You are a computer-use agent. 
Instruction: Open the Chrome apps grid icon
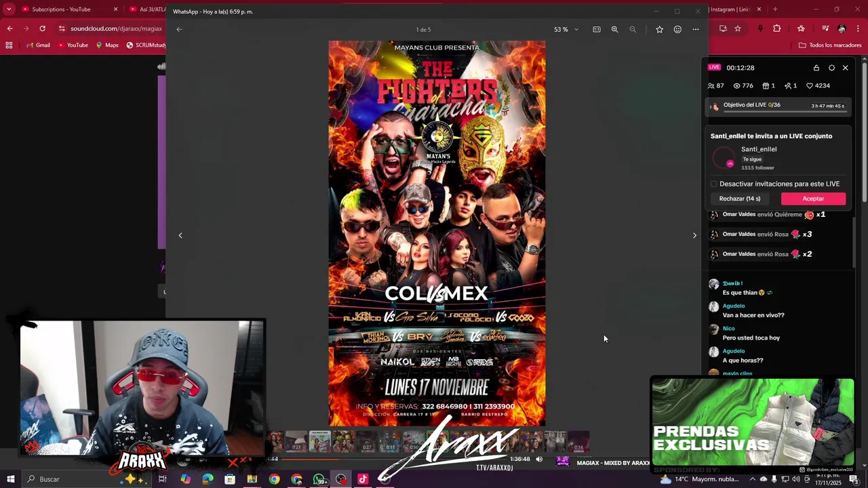[9, 45]
